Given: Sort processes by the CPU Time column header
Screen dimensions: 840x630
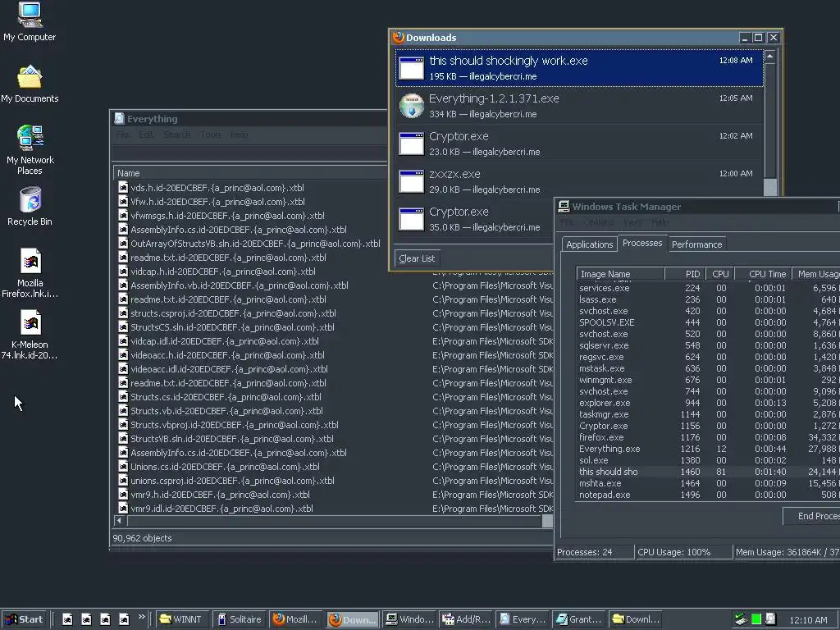Looking at the screenshot, I should [763, 274].
